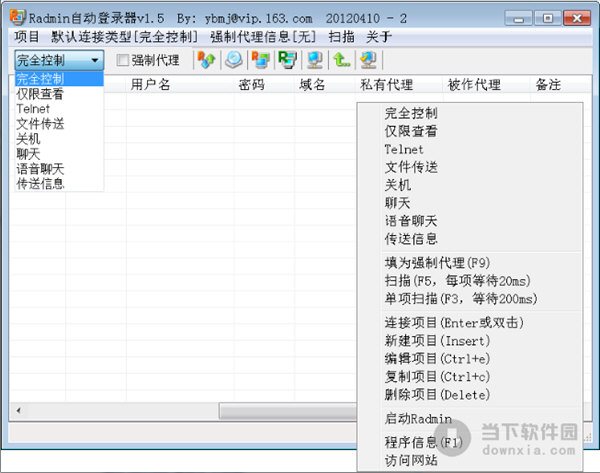Viewport: 600px width, 473px height.
Task: Open the 完全控制 connection type combo box arrow
Action: click(x=95, y=60)
